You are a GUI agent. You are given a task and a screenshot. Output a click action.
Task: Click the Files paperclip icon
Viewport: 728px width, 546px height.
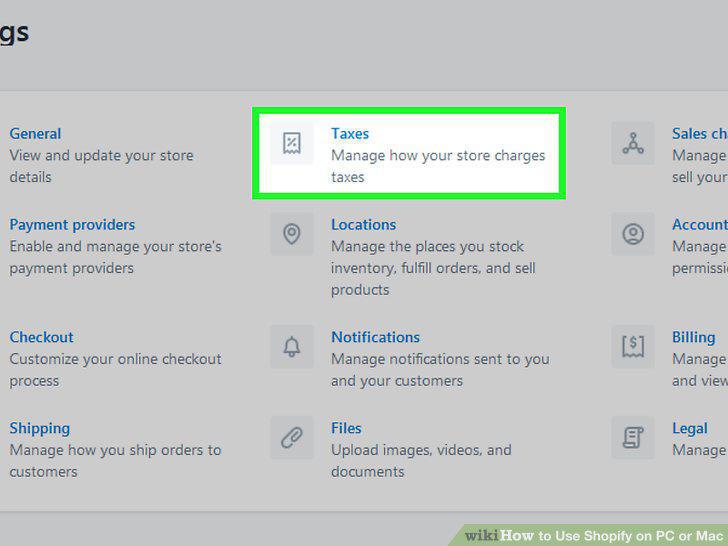[x=292, y=437]
